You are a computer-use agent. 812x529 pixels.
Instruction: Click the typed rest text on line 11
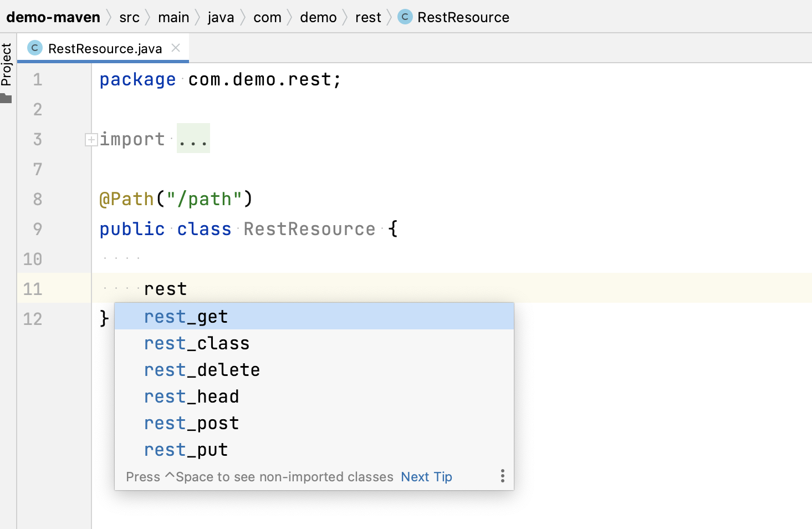point(166,289)
